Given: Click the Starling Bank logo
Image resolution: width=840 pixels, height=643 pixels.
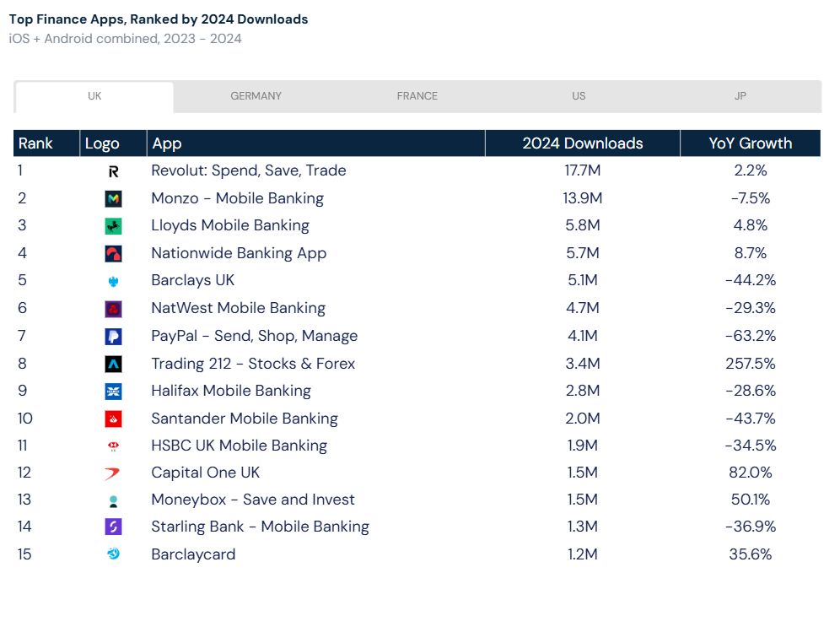Looking at the screenshot, I should (113, 527).
